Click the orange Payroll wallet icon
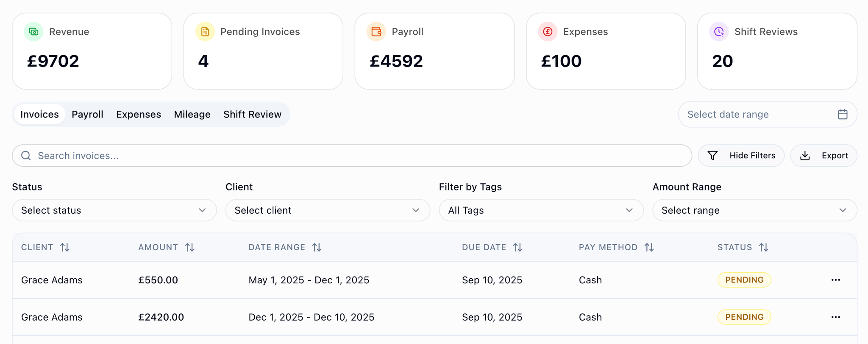The width and height of the screenshot is (868, 344). 376,32
